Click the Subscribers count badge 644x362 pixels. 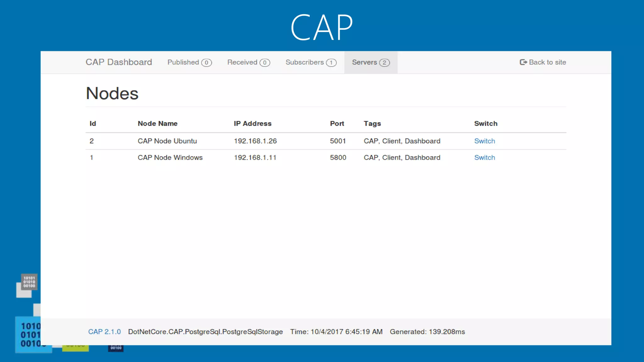click(x=331, y=63)
